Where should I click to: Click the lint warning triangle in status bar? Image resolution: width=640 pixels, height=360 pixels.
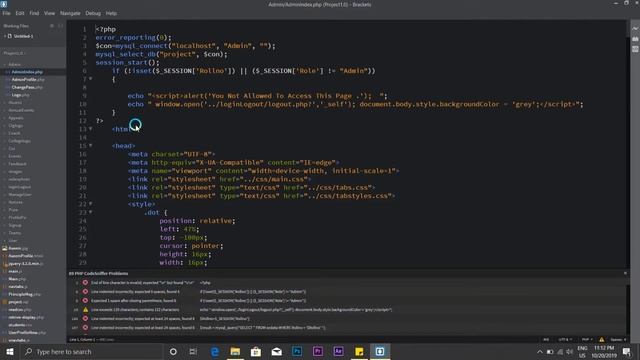point(602,340)
